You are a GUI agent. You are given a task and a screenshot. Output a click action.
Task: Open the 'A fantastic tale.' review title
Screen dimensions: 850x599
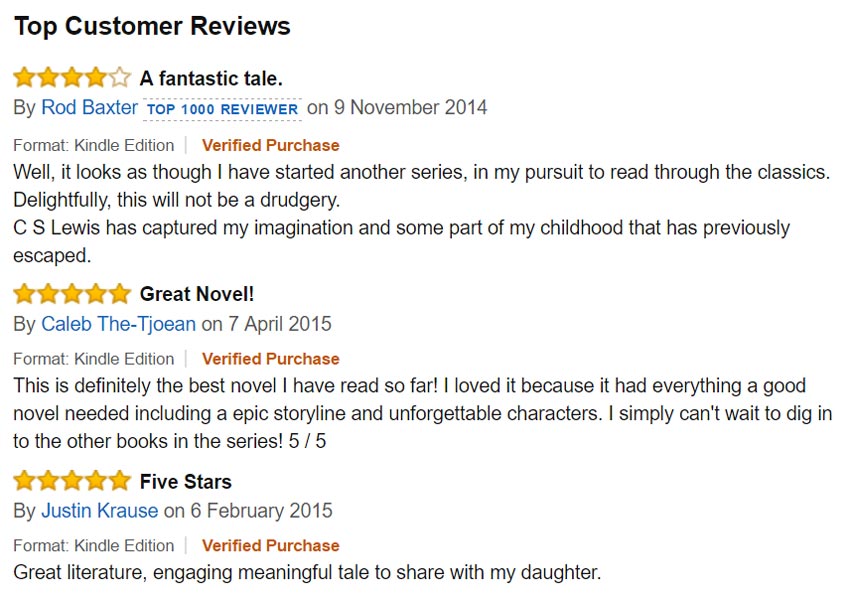[211, 79]
